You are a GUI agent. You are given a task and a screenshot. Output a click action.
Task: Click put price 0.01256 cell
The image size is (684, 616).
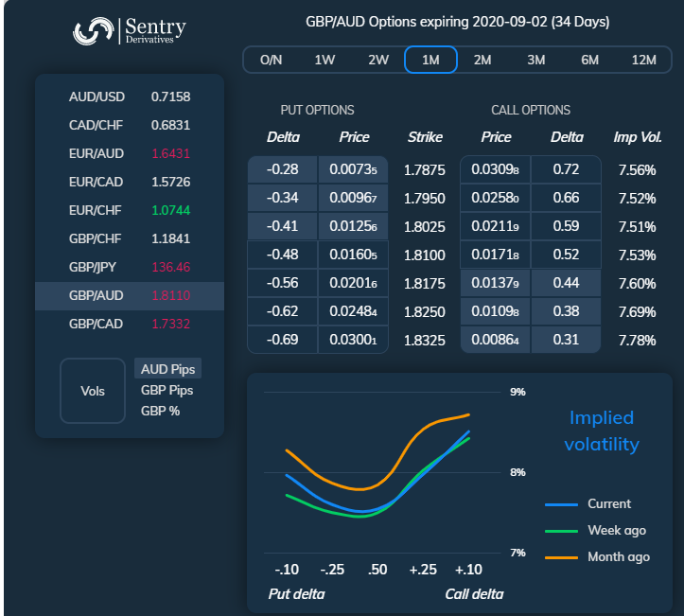(353, 226)
